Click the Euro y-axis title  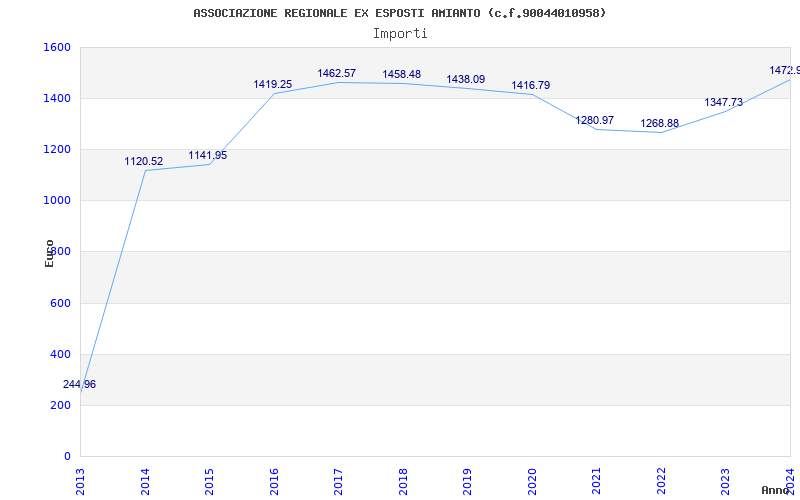point(50,253)
